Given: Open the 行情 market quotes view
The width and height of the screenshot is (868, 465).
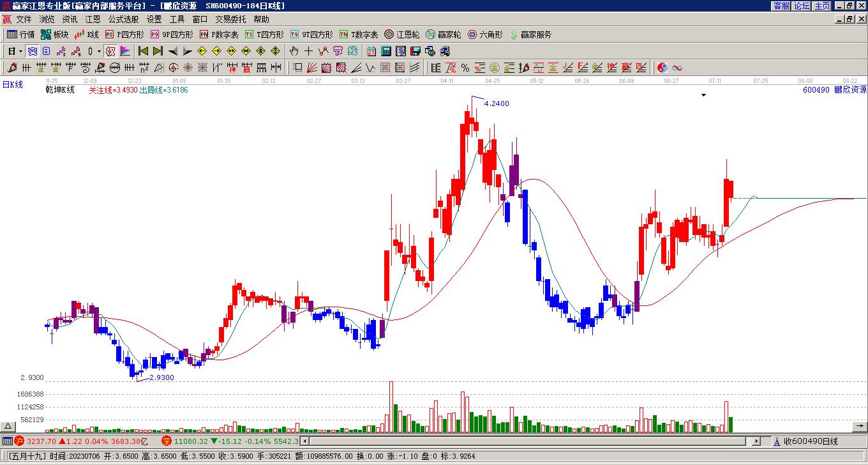Looking at the screenshot, I should click(x=20, y=34).
